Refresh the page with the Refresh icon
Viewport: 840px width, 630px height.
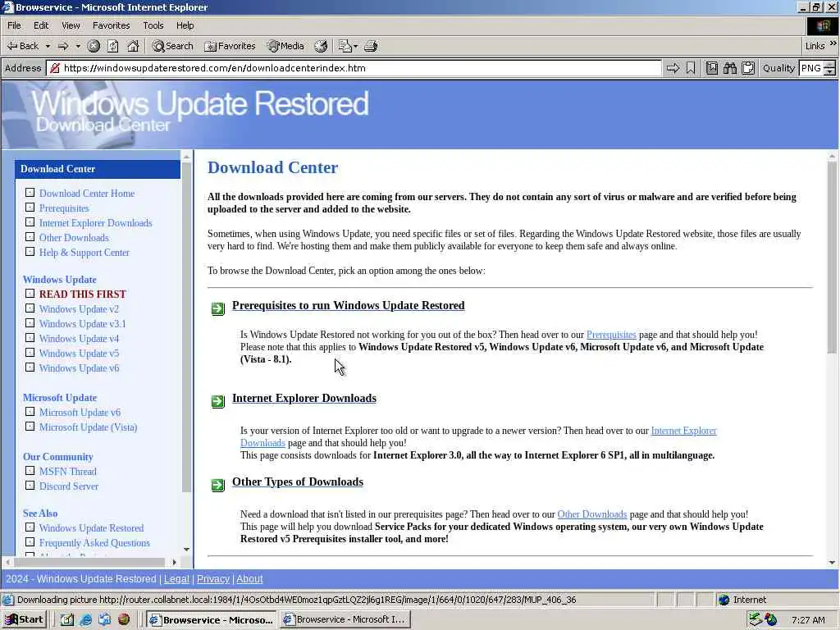tap(113, 46)
